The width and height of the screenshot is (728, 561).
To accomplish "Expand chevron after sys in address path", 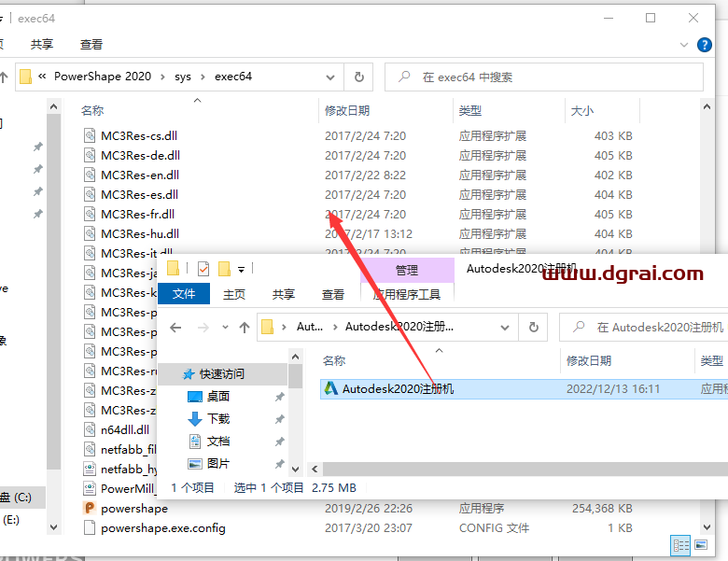I will (203, 77).
